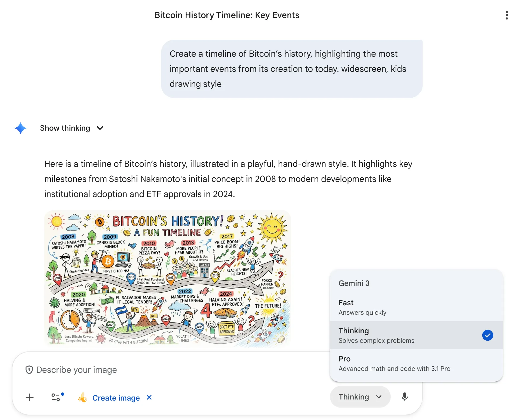The height and width of the screenshot is (420, 515).
Task: Open the generated Bitcoin timeline image
Action: [x=168, y=278]
